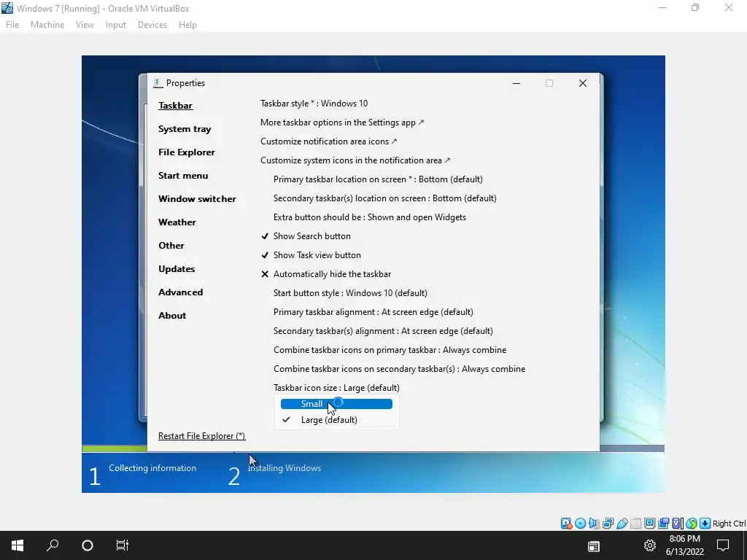
Task: Open the File Explorer section
Action: (x=186, y=152)
